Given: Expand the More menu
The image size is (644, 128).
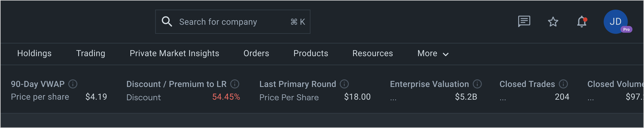Looking at the screenshot, I should [x=433, y=54].
